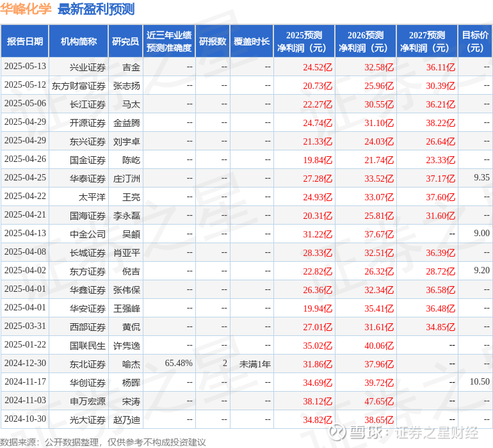The height and width of the screenshot is (448, 493).
Task: Click the 47.65亿 2026 forecast value
Action: [379, 401]
